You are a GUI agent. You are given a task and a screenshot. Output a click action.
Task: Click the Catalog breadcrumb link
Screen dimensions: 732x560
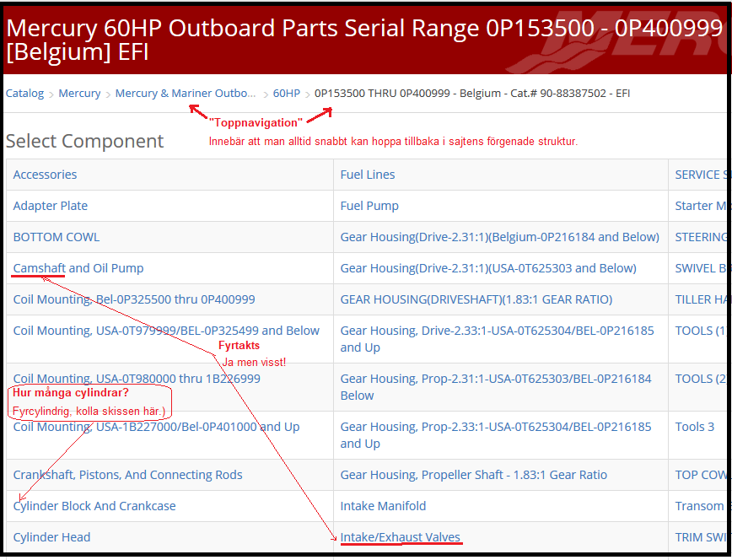(x=24, y=94)
